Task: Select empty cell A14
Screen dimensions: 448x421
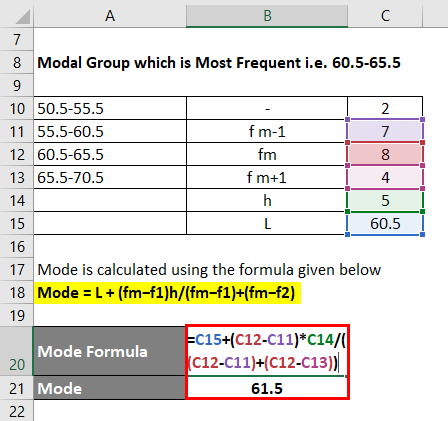Action: tap(110, 200)
